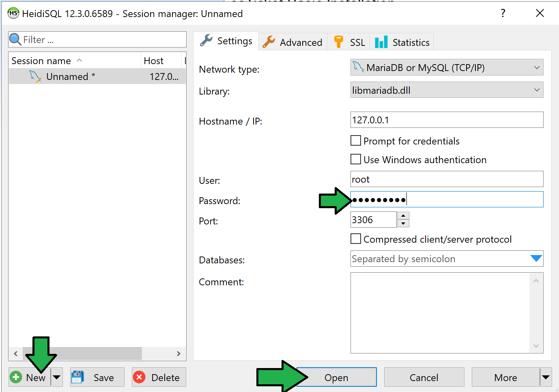Screen dimensions: 559x392
Task: Click the session list scroll left arrow
Action: pyautogui.click(x=16, y=353)
